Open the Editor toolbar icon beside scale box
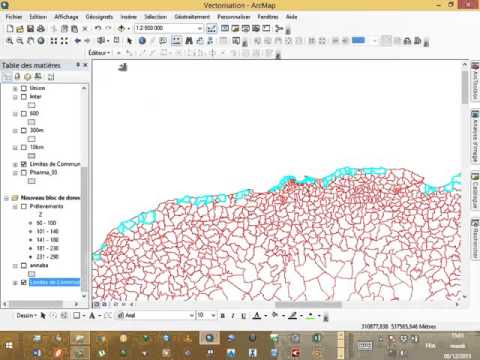Image resolution: width=480 pixels, height=360 pixels. click(x=211, y=29)
